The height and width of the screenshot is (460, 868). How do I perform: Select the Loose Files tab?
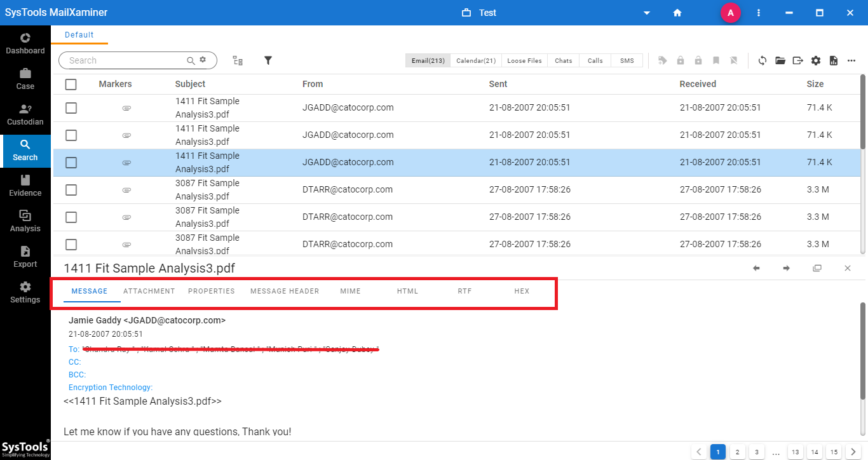(524, 60)
